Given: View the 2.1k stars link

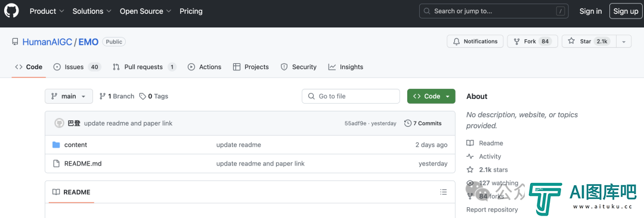Looking at the screenshot, I should 493,170.
